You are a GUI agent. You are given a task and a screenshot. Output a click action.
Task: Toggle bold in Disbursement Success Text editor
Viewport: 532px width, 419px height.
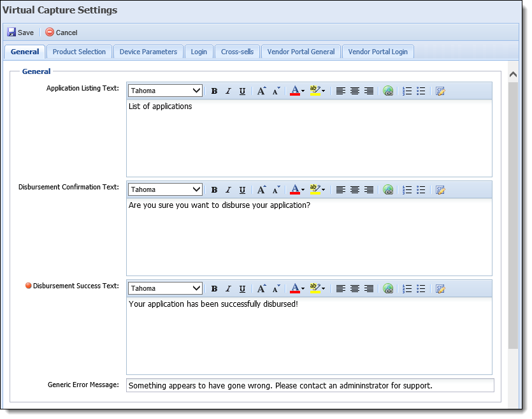[214, 289]
